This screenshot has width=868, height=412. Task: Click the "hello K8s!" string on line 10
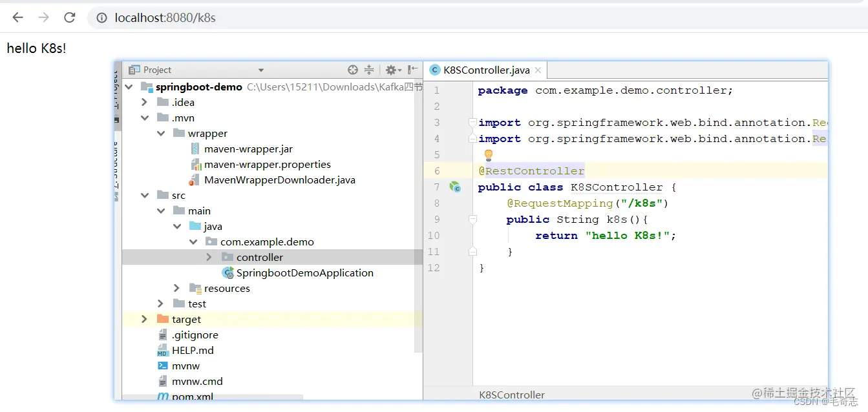pos(628,236)
